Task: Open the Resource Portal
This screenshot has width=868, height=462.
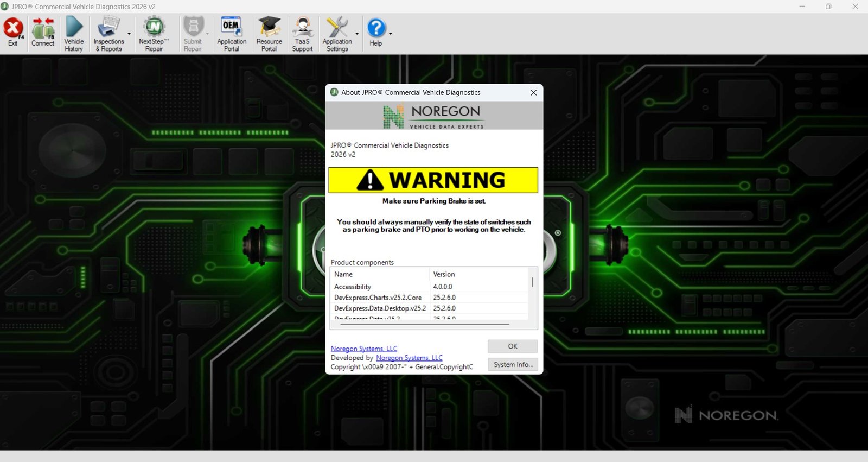Action: tap(269, 34)
